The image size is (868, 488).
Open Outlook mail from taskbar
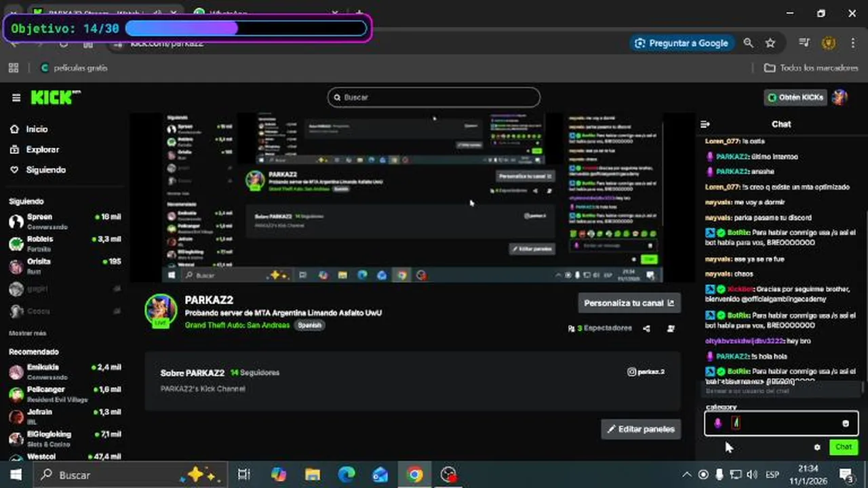click(380, 475)
